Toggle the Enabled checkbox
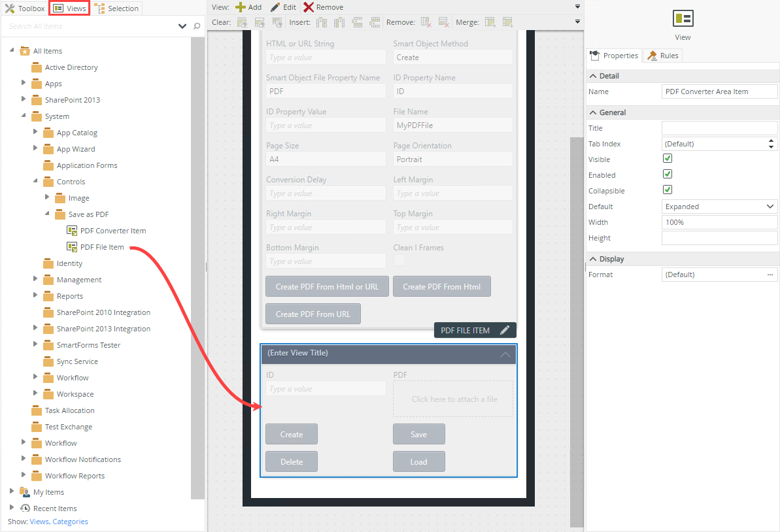The image size is (780, 532). (x=668, y=175)
